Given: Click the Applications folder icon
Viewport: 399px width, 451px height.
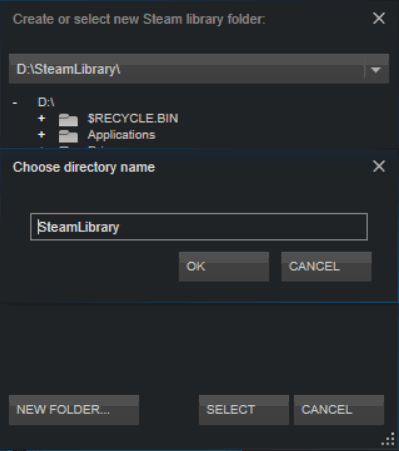Looking at the screenshot, I should point(68,136).
